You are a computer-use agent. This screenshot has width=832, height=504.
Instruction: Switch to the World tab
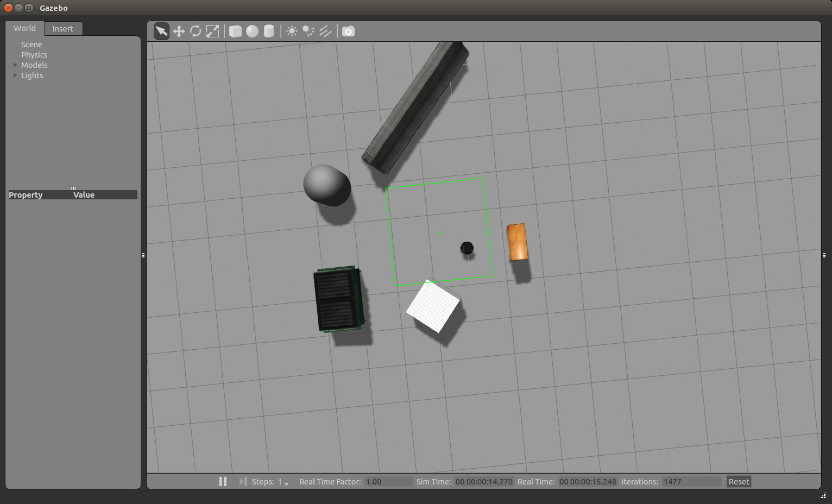(25, 28)
